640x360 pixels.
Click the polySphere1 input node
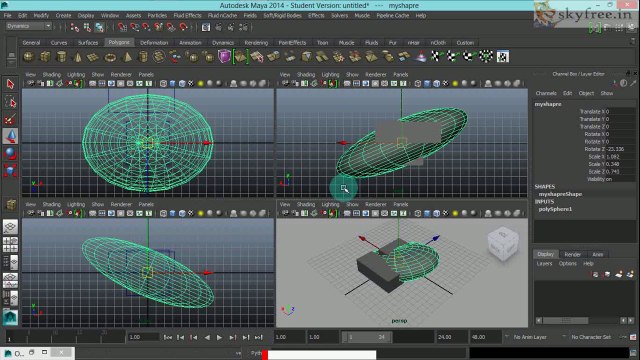(555, 209)
